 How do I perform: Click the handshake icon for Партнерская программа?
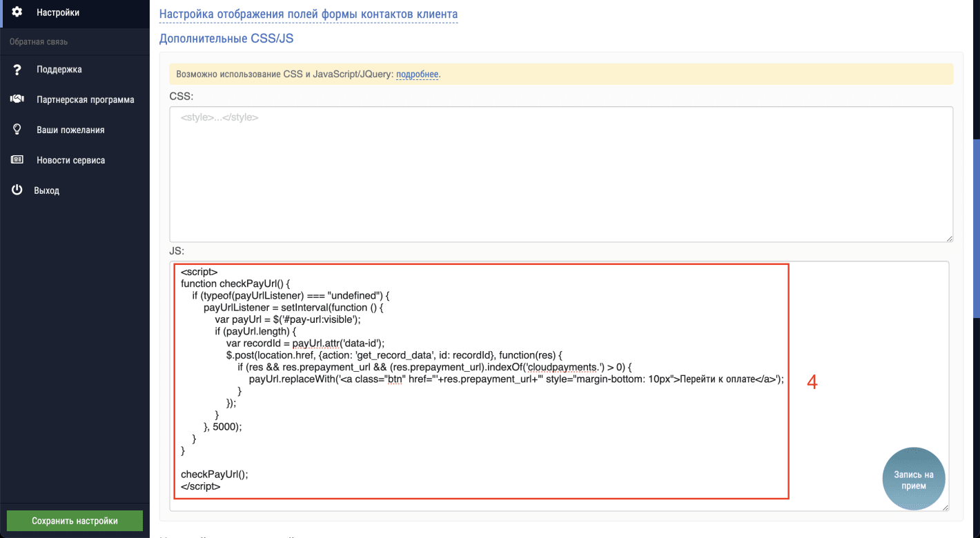(x=17, y=99)
